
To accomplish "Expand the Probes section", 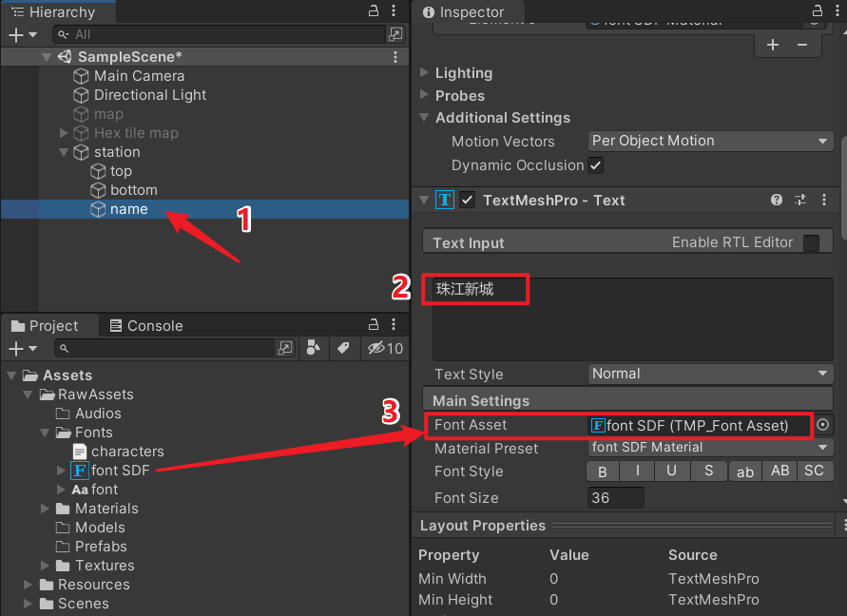I will (x=425, y=95).
